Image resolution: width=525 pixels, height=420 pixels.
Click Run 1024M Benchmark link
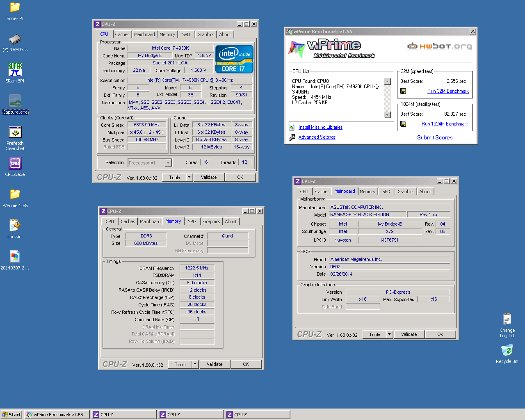point(445,124)
